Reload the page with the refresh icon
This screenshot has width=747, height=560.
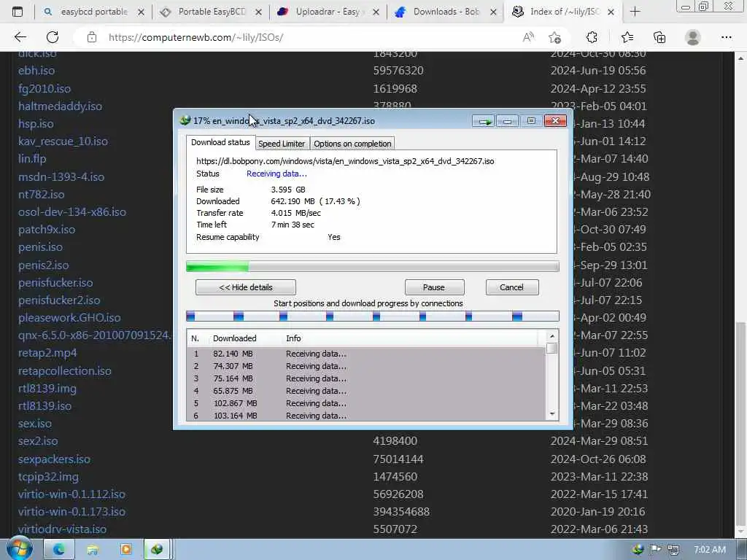[53, 37]
